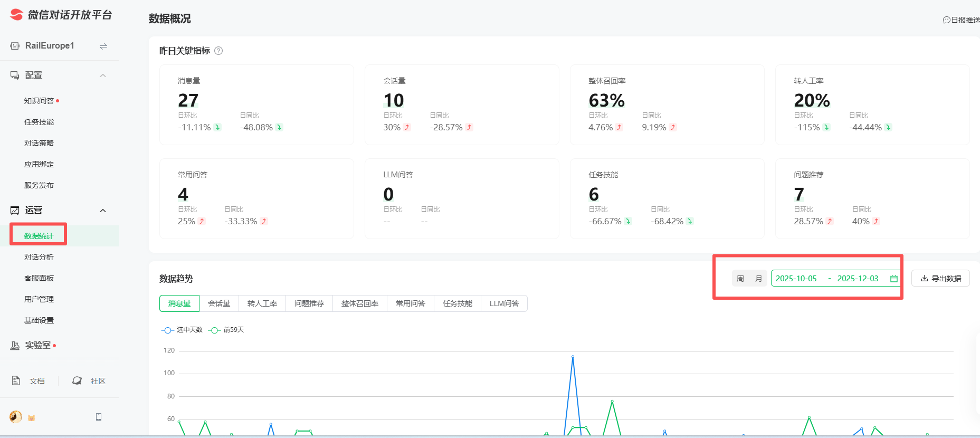Screen dimensions: 980x438
Task: Open 基础设置 in the sidebar
Action: [39, 320]
